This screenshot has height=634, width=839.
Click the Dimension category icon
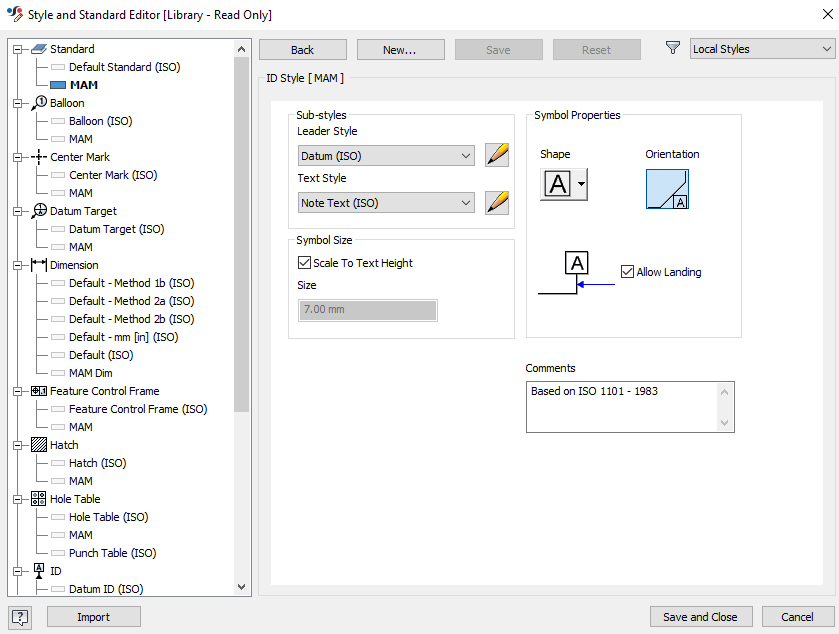(39, 265)
